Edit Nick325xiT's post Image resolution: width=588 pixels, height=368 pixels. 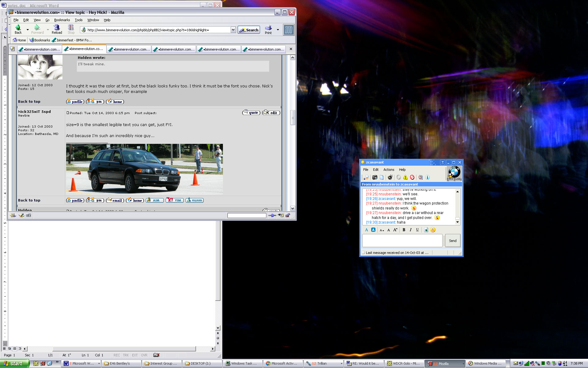(271, 113)
